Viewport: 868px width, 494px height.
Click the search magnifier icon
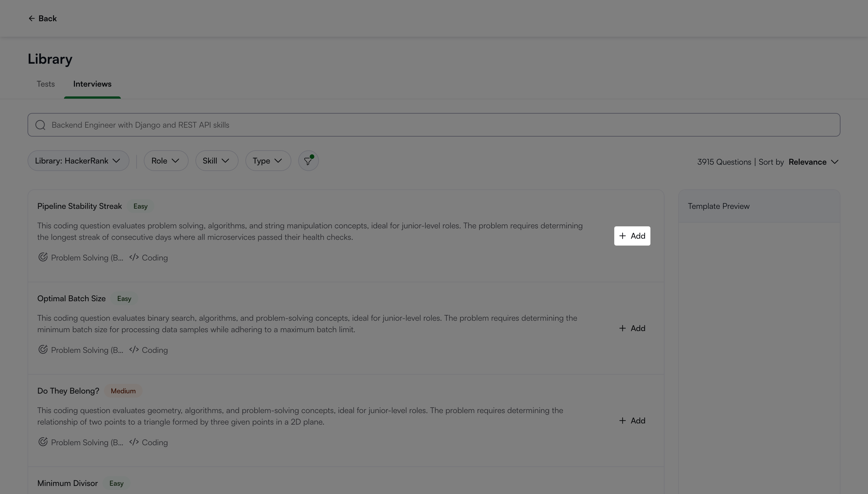tap(40, 125)
